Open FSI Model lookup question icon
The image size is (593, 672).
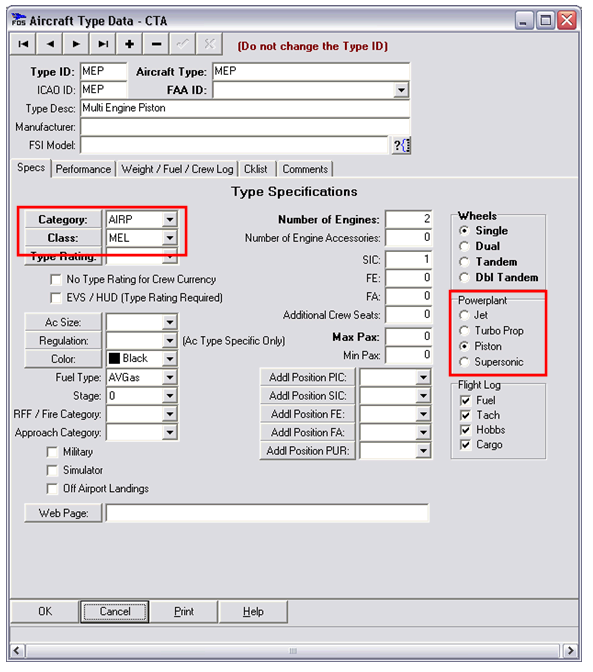coord(401,145)
